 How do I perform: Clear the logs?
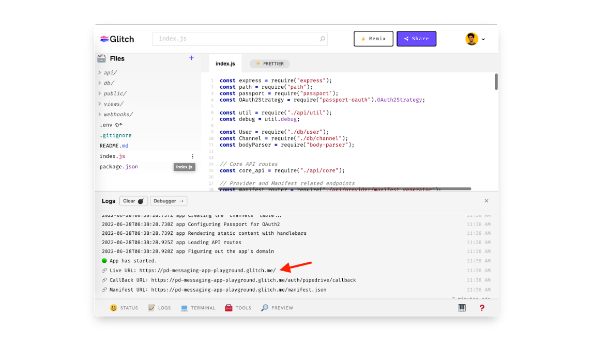pyautogui.click(x=133, y=201)
